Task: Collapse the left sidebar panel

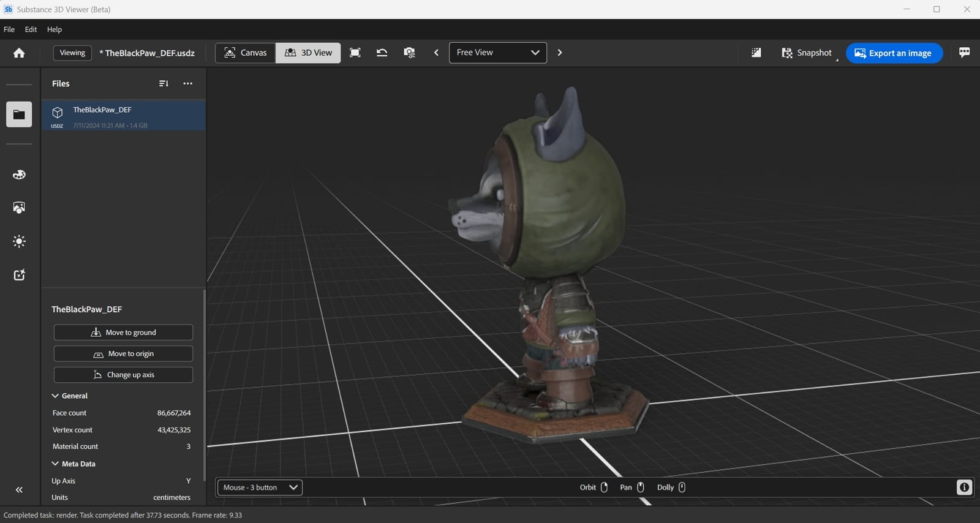Action: point(19,490)
